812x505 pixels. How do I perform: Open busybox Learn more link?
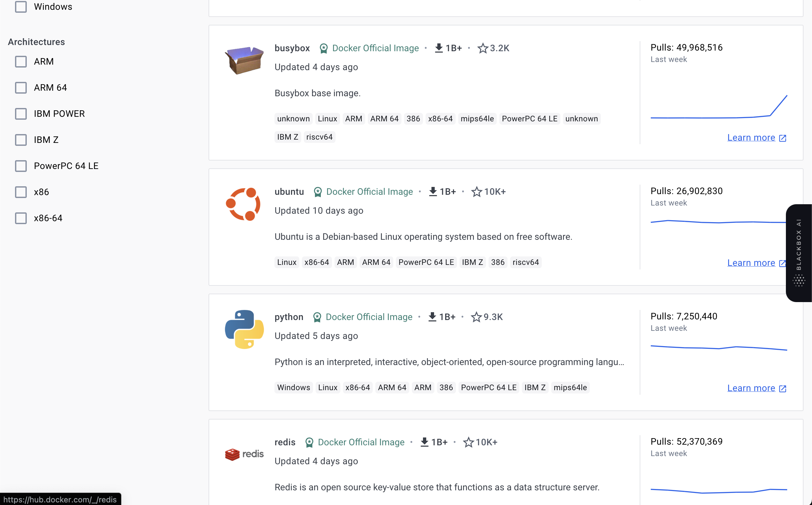click(757, 138)
